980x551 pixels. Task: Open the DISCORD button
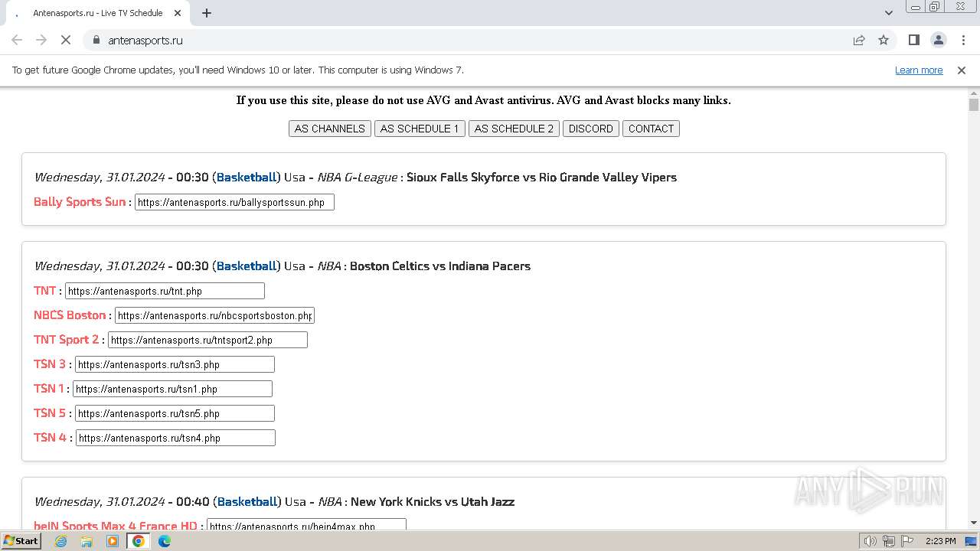click(591, 129)
